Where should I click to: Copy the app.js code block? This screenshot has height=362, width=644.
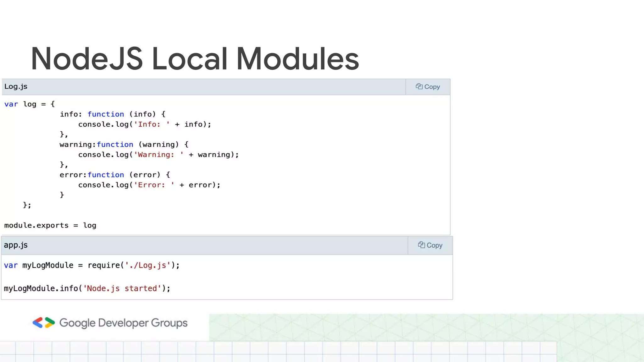pyautogui.click(x=430, y=245)
